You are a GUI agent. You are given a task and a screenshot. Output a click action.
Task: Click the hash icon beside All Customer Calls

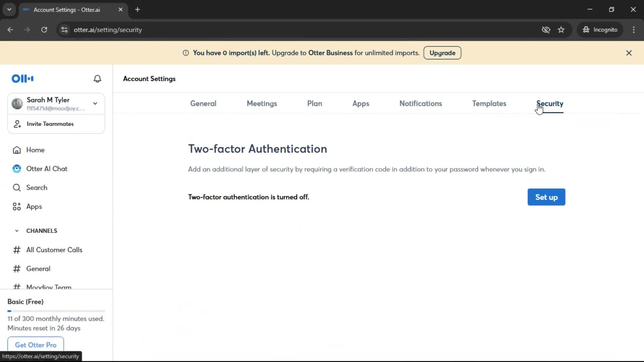(x=17, y=250)
